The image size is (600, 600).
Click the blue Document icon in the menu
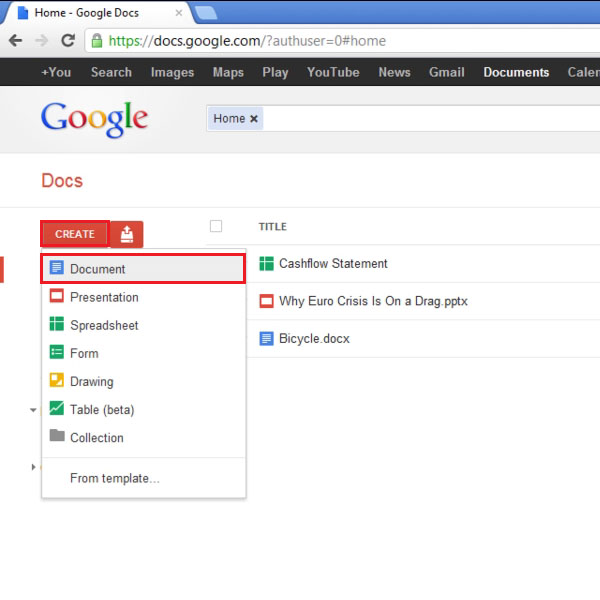(57, 267)
